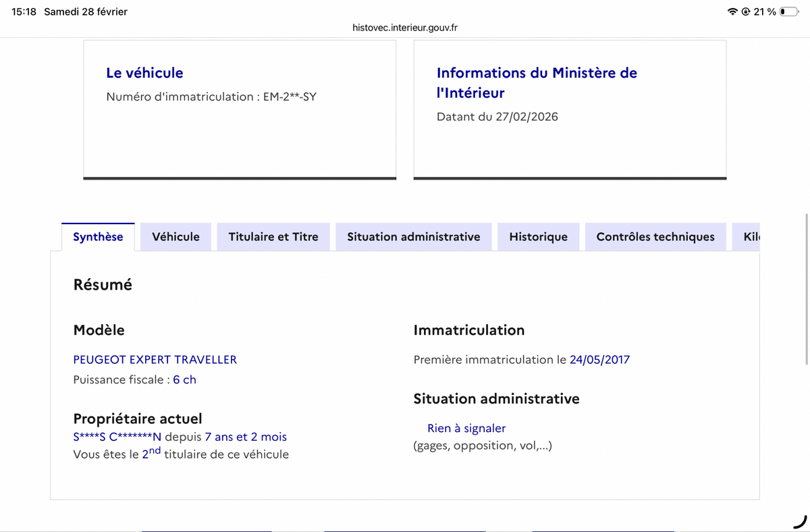810x532 pixels.
Task: Click the page scrollbar on right edge
Action: coord(807,290)
